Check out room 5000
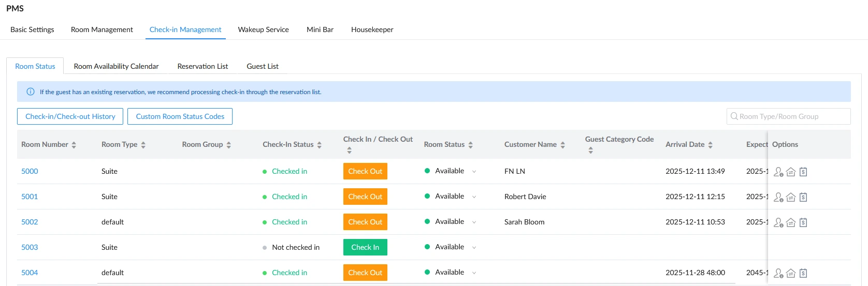Screen dimensions: 868x286 click(365, 171)
